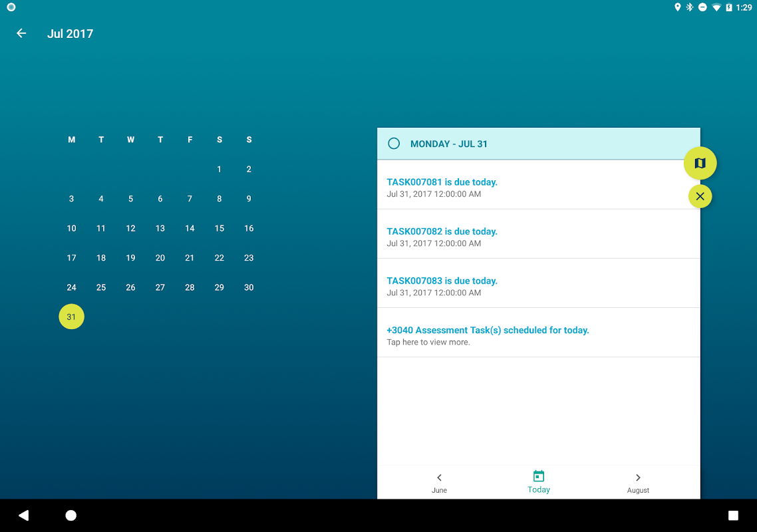The width and height of the screenshot is (757, 532).
Task: Choose the 14th on the calendar
Action: 190,228
